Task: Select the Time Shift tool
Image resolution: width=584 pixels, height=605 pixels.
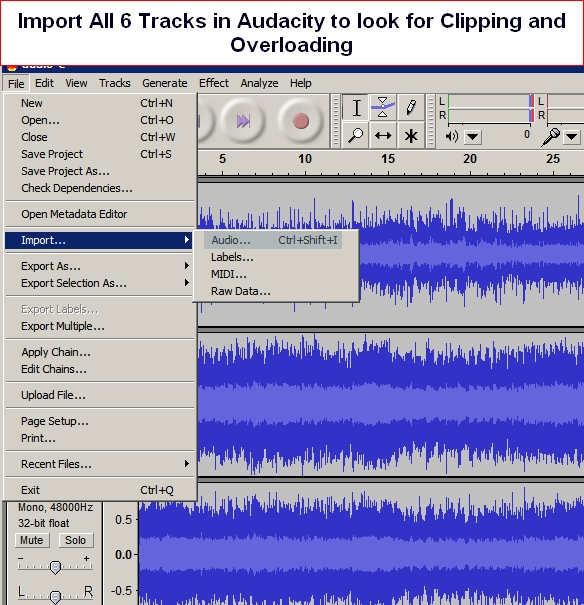Action: [383, 135]
